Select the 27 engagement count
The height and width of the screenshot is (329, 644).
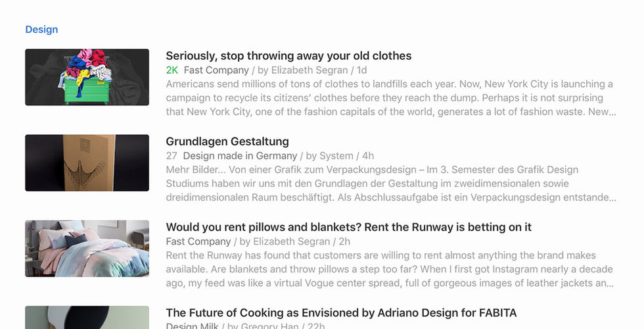pos(172,156)
